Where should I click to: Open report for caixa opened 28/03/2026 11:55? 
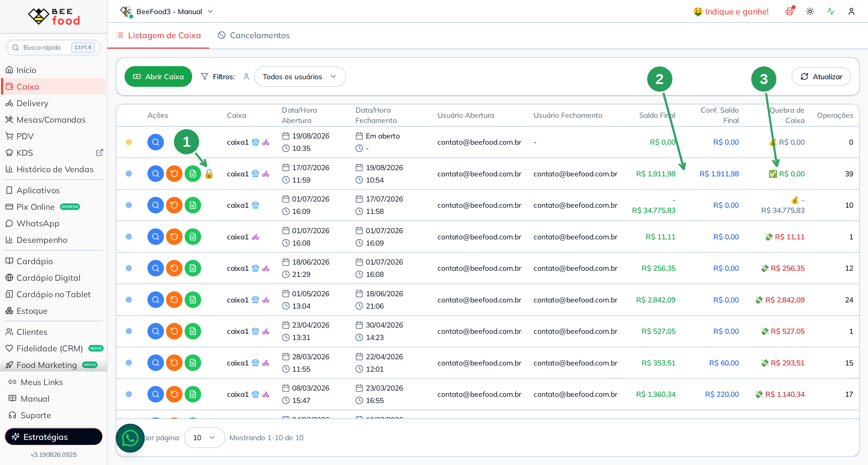click(x=193, y=363)
